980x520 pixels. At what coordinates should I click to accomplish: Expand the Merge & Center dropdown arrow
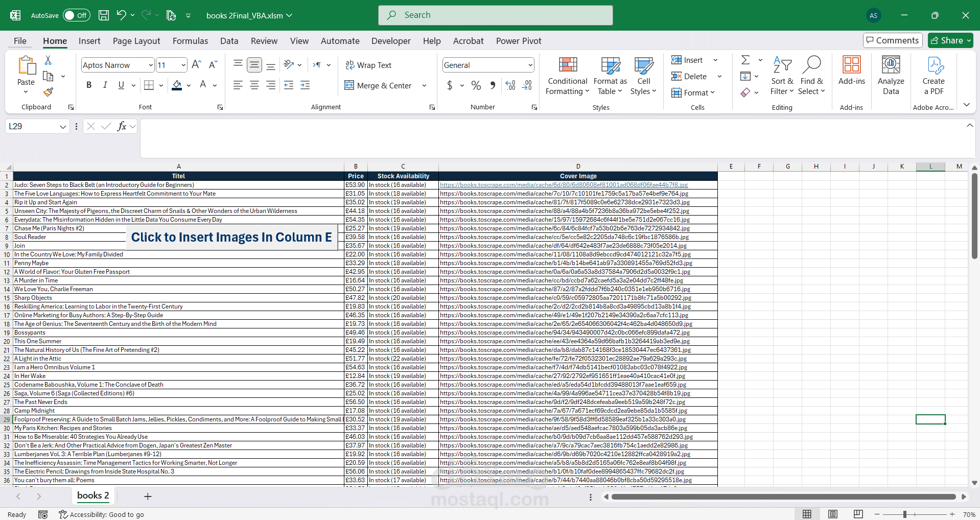(424, 85)
